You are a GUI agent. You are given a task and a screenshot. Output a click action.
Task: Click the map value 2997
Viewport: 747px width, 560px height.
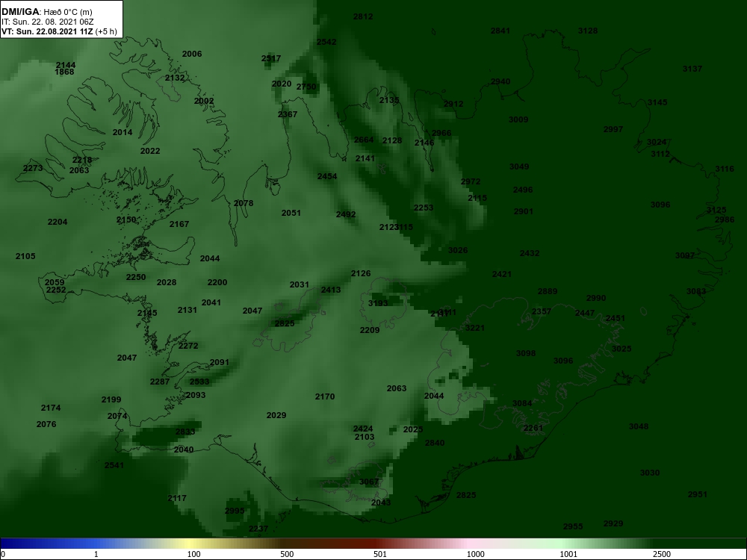[x=613, y=129]
